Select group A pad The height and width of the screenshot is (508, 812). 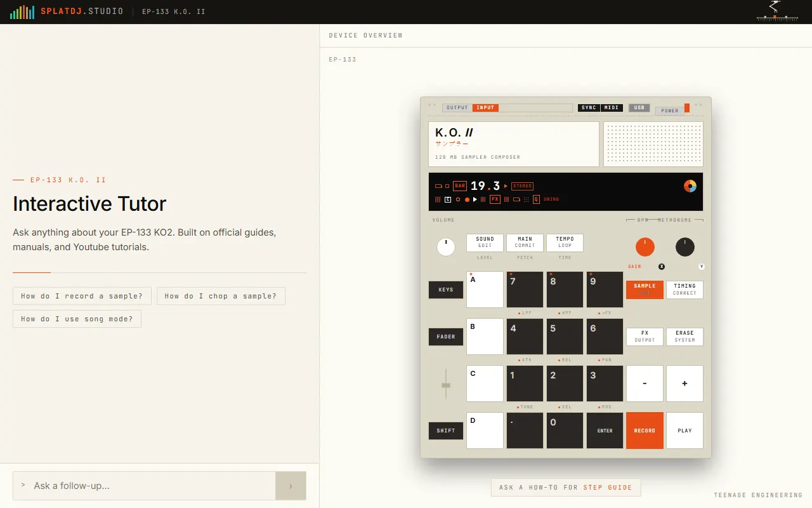(x=485, y=290)
